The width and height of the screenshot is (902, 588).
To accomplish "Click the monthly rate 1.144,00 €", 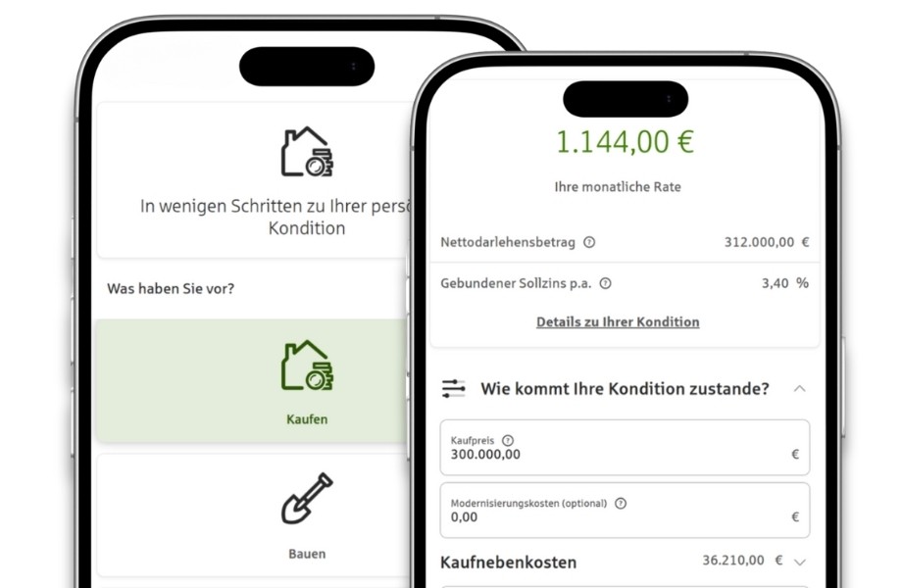I will pyautogui.click(x=625, y=142).
